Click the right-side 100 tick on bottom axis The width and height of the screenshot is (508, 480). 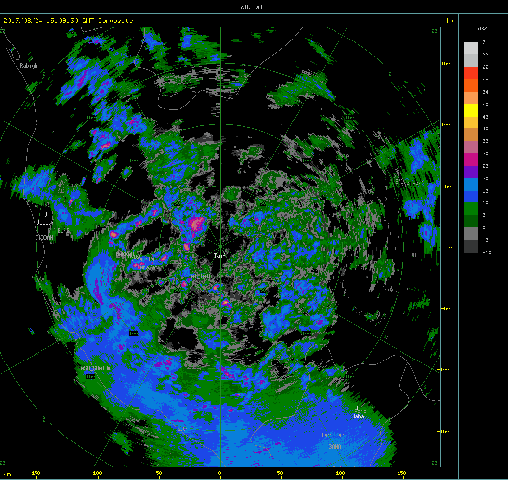pos(340,473)
